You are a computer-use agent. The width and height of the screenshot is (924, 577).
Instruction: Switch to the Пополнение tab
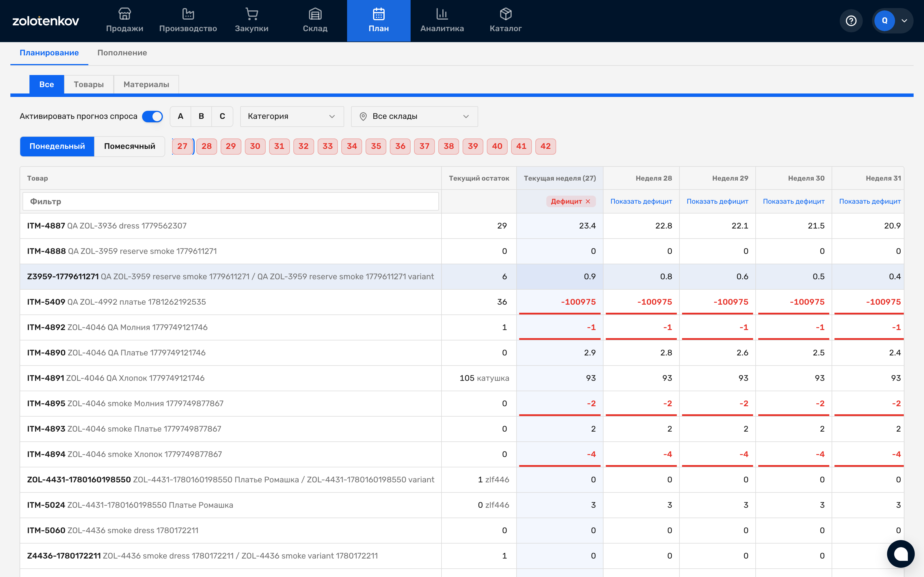[122, 53]
